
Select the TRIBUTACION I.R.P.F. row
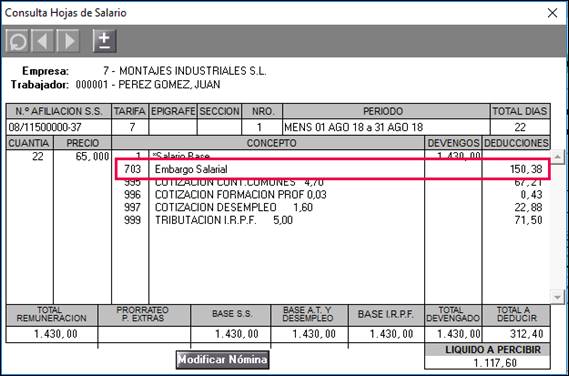[333, 220]
